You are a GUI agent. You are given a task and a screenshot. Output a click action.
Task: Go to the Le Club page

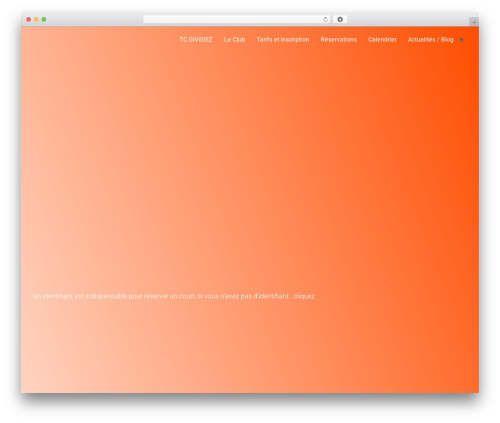[234, 40]
